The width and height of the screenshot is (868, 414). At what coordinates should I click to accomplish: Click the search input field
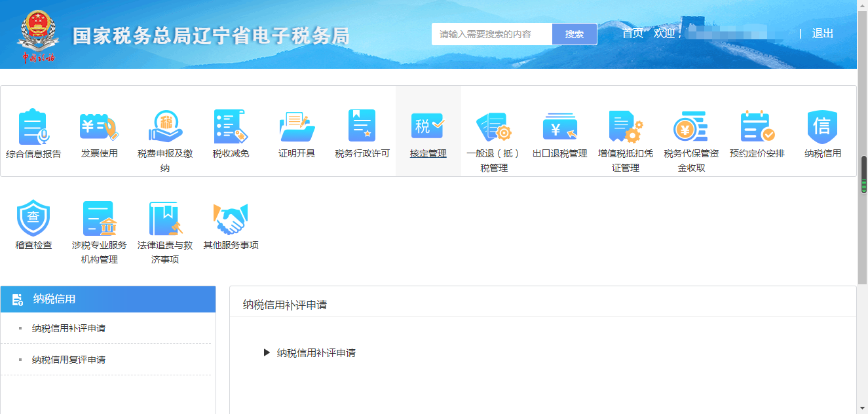pyautogui.click(x=491, y=34)
